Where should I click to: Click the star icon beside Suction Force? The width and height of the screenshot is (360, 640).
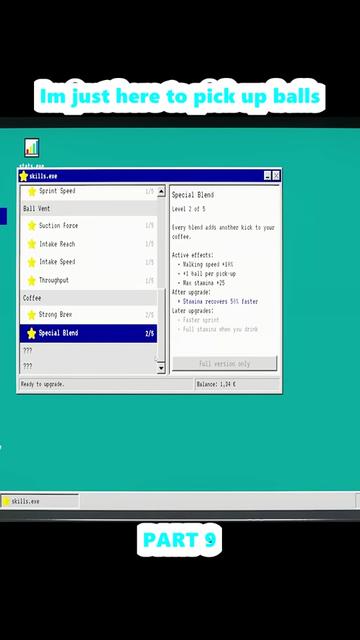pos(32,226)
